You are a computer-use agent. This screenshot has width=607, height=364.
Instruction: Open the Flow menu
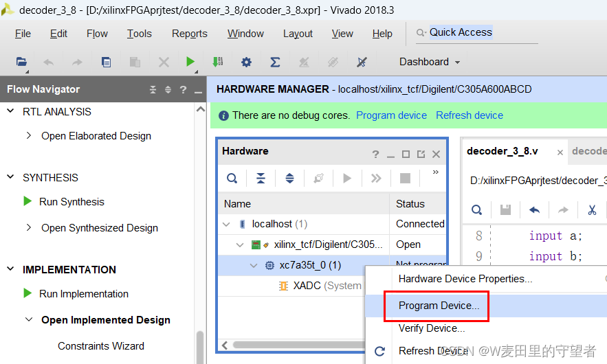tap(97, 34)
